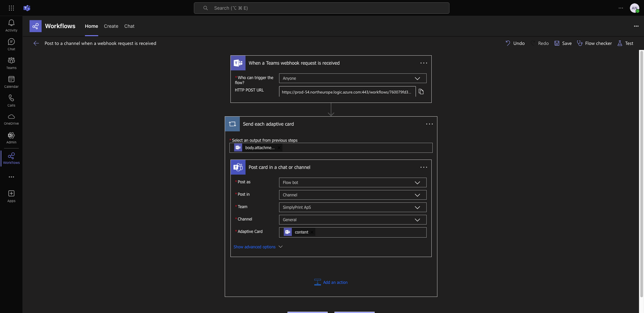Open settings and more ellipsis in title bar
Image resolution: width=644 pixels, height=313 pixels.
pyautogui.click(x=621, y=8)
